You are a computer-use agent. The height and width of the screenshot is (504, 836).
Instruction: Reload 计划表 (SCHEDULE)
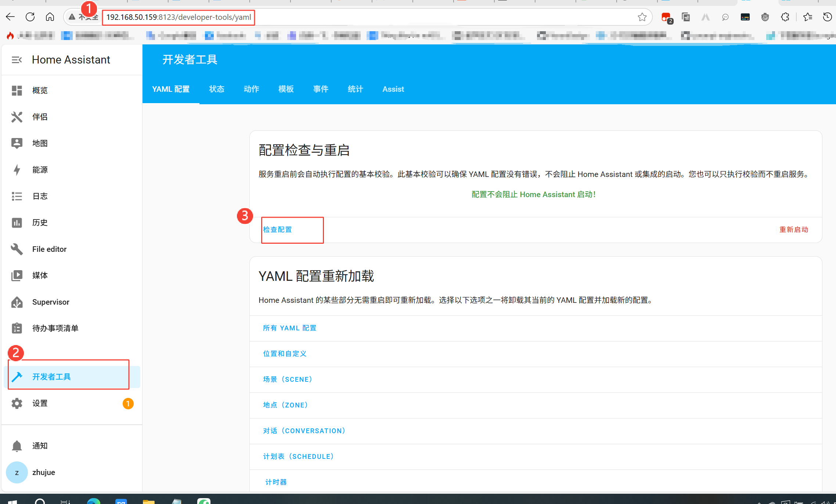(298, 457)
